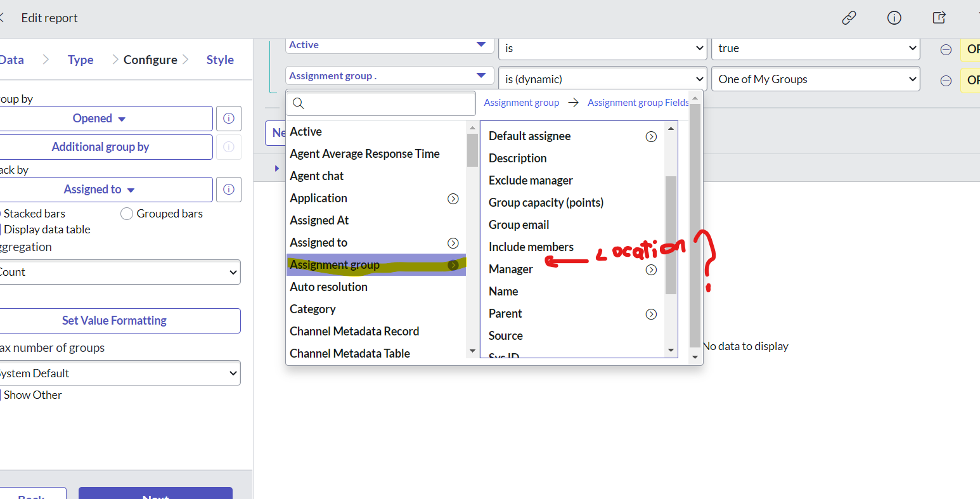Viewport: 980px width, 499px height.
Task: Open the 'is (dynamic)' operator dropdown
Action: 602,79
